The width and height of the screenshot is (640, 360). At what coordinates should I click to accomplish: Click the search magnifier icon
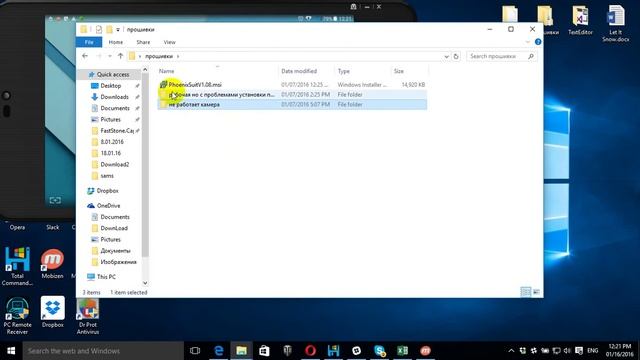click(x=531, y=56)
